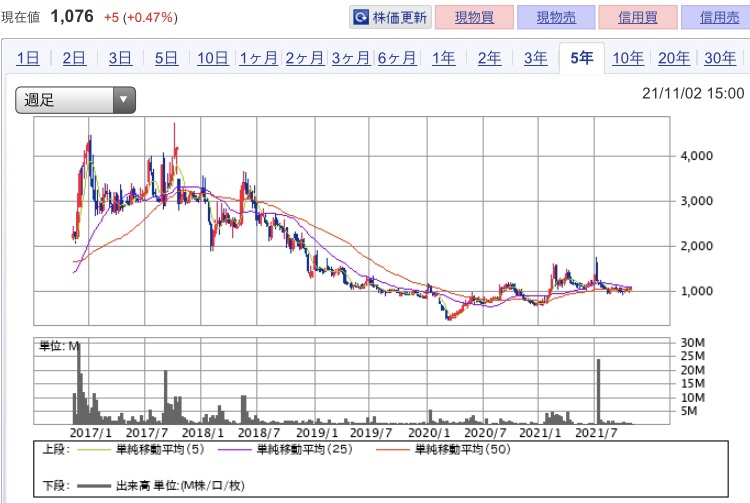
Task: Click the refresh icon in 株価更新 button
Action: 360,17
